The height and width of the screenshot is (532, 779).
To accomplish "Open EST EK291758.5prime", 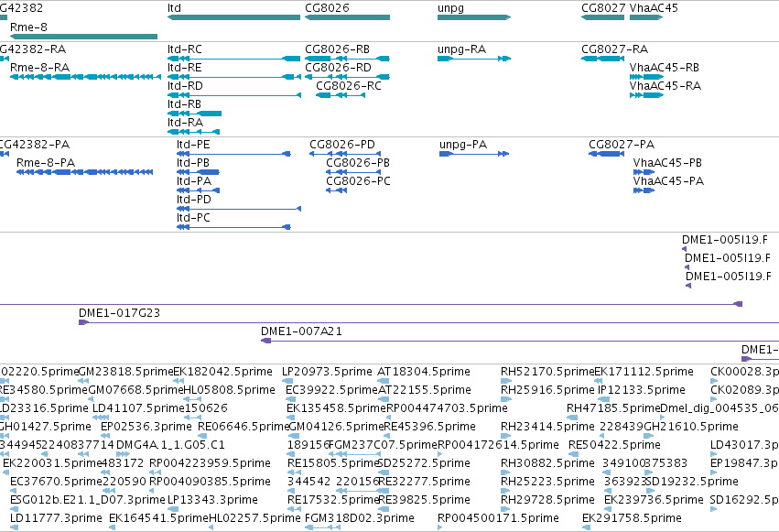I will point(632,518).
